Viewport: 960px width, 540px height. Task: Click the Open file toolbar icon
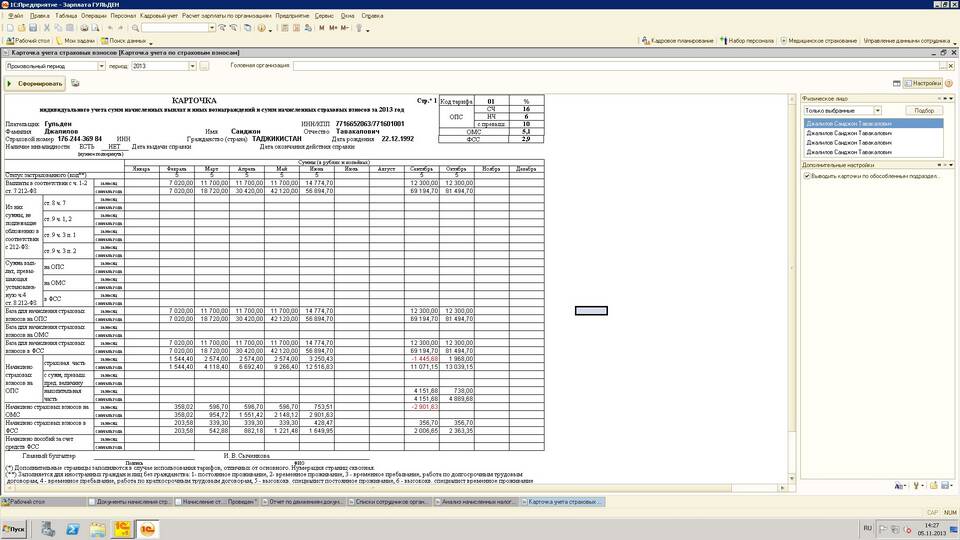pos(21,28)
